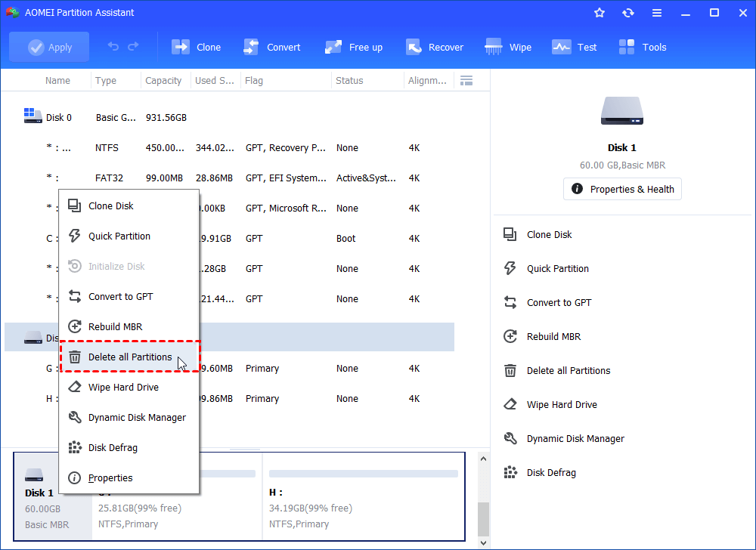This screenshot has width=756, height=550.
Task: Choose Wipe Hard Drive in context menu
Action: click(129, 388)
